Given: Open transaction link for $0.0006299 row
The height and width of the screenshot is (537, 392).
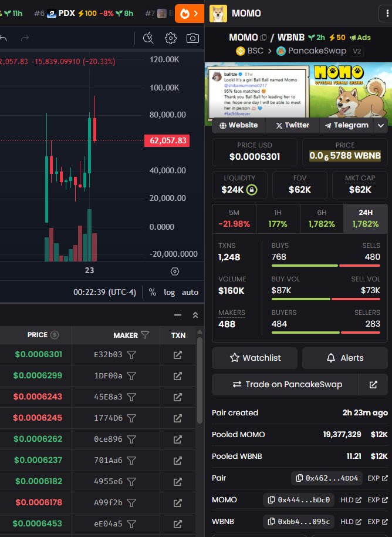Looking at the screenshot, I should click(178, 376).
